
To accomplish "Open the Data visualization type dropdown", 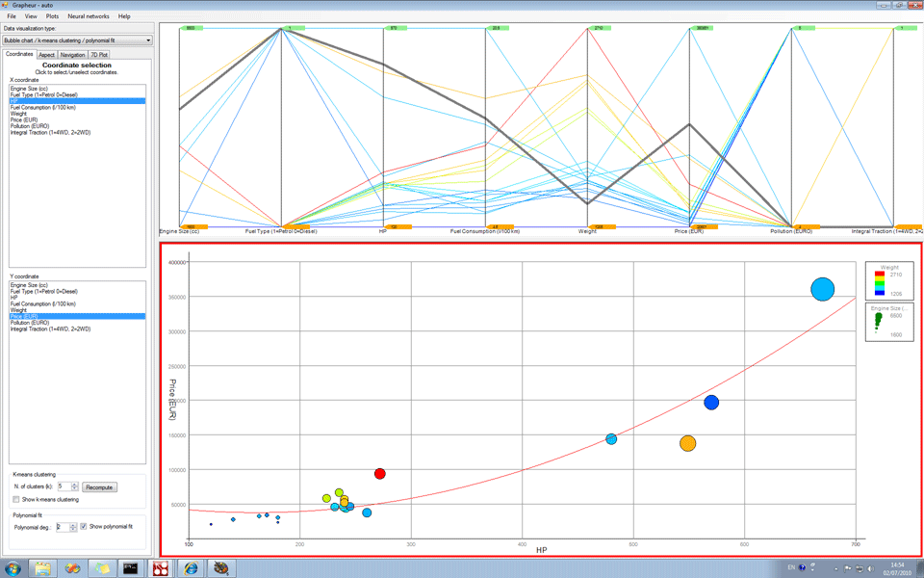I will tap(78, 40).
